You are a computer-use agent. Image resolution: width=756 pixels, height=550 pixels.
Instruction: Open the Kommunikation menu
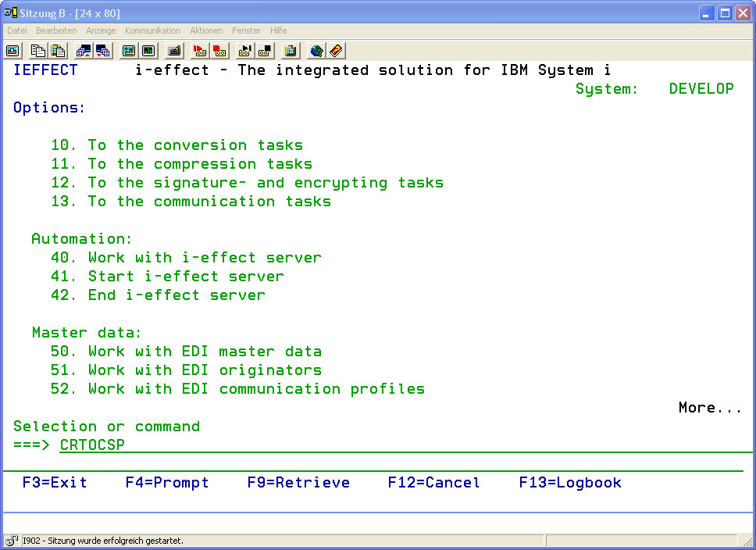pyautogui.click(x=152, y=30)
